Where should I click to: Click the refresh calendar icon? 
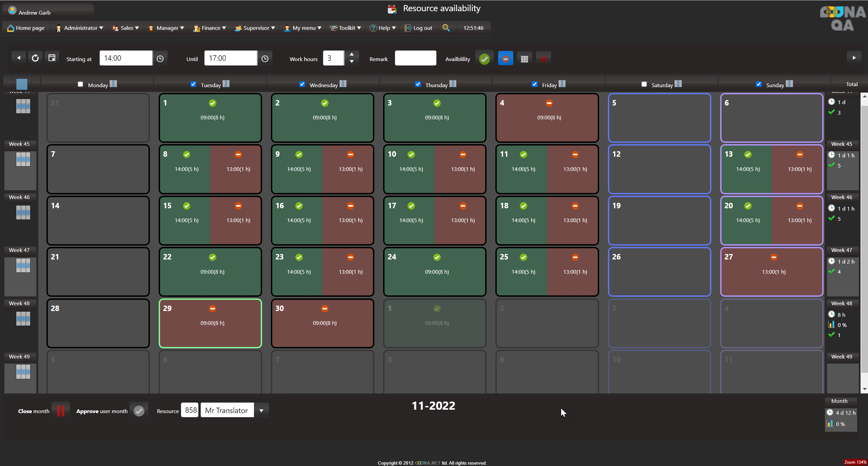click(35, 58)
